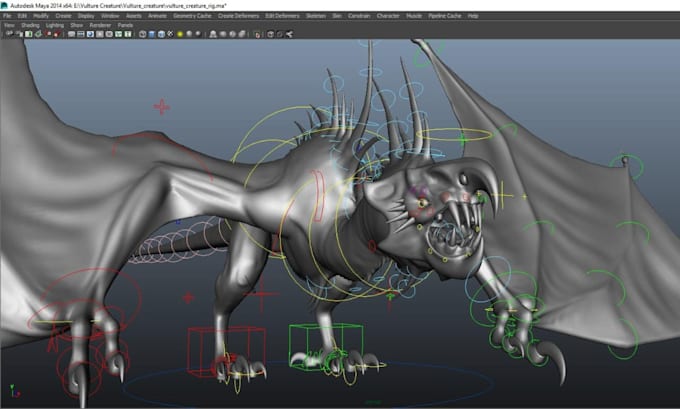
Task: Toggle the Film Gate icon
Action: click(x=81, y=34)
